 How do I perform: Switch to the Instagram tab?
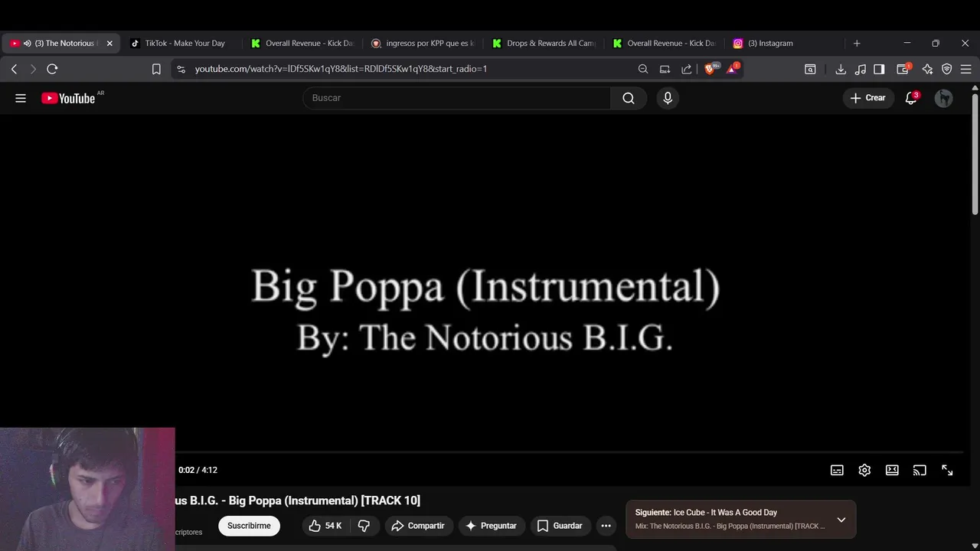coord(787,44)
